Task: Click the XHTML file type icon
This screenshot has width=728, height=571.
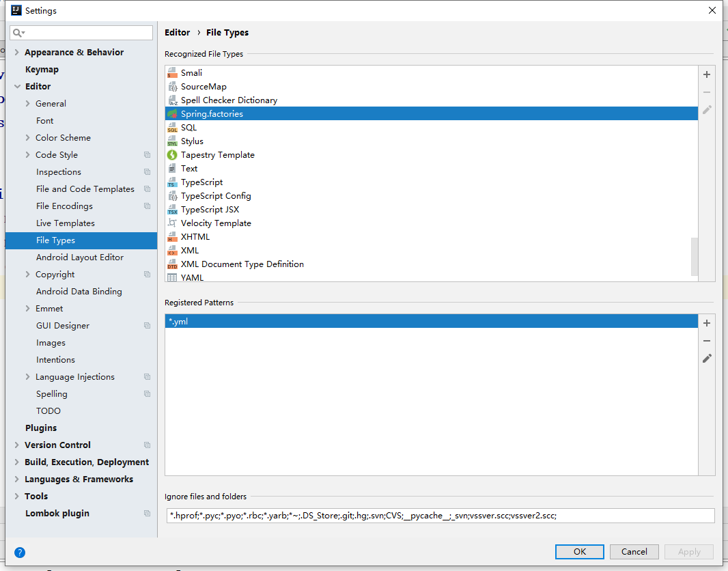Action: coord(172,237)
